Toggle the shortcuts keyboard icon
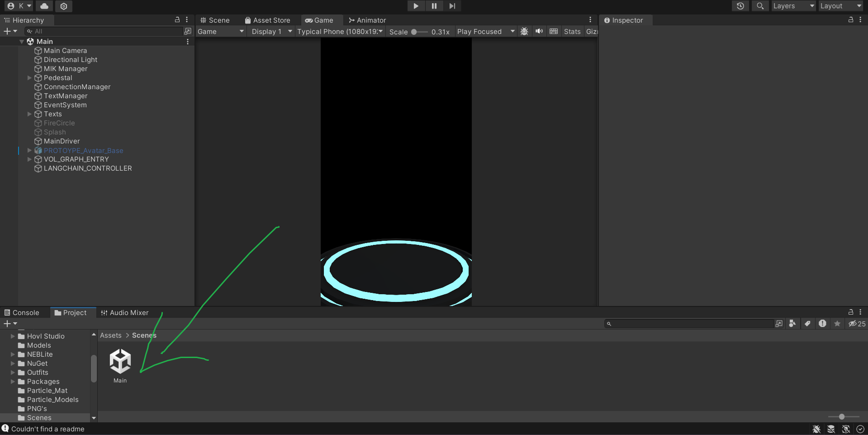868x435 pixels. (554, 31)
